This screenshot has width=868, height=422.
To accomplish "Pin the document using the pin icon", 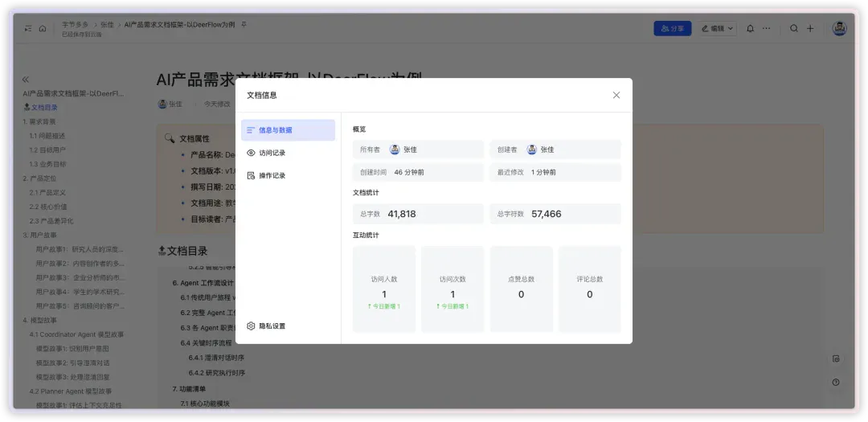I will (x=244, y=25).
